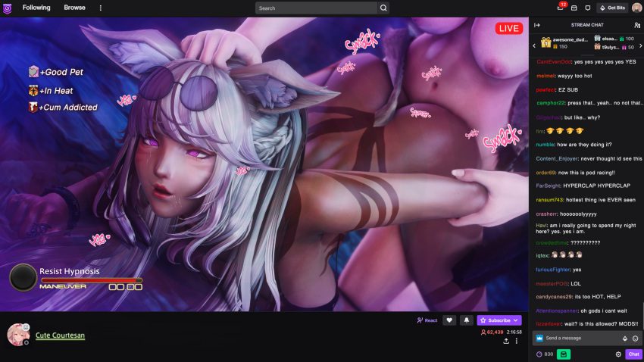Go to the Following tab
This screenshot has height=362, width=644.
36,8
